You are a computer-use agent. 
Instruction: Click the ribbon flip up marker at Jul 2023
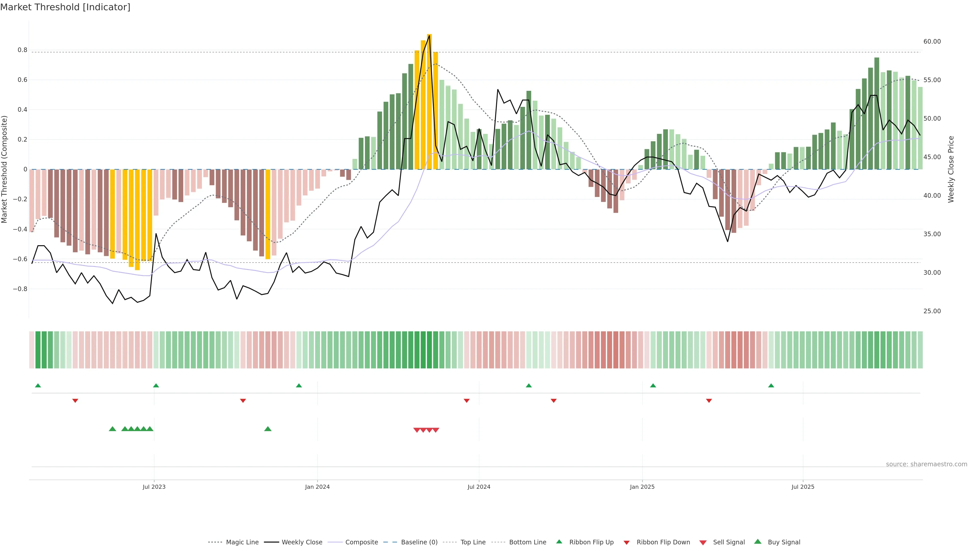156,386
